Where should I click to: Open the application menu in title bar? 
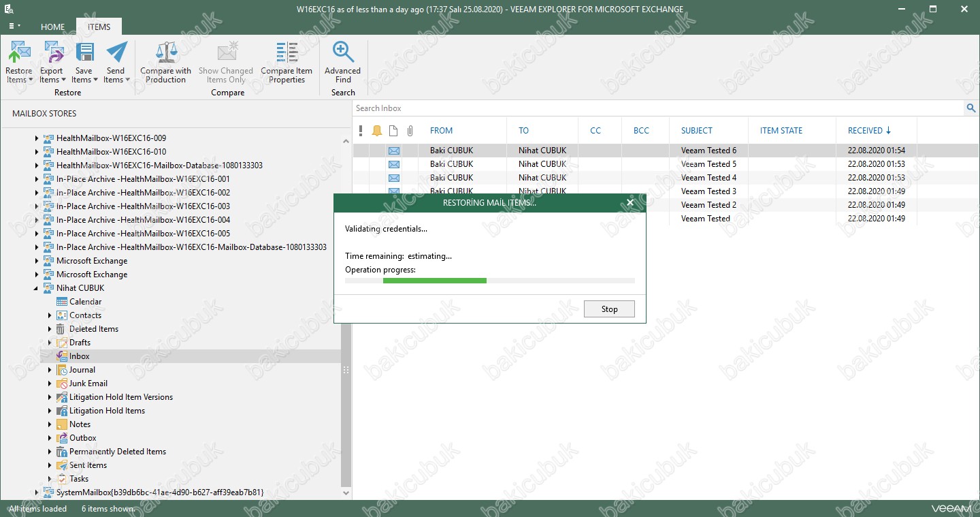(14, 26)
